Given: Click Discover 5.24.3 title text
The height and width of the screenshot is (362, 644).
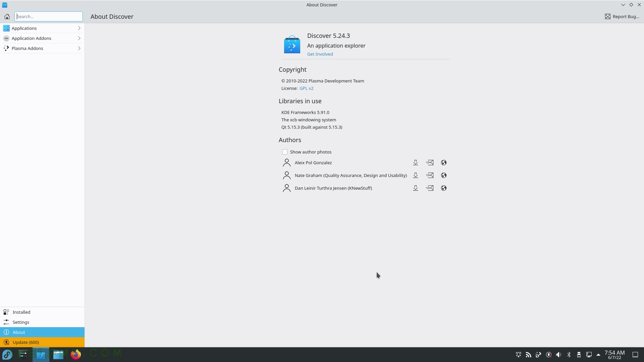Looking at the screenshot, I should click(328, 36).
